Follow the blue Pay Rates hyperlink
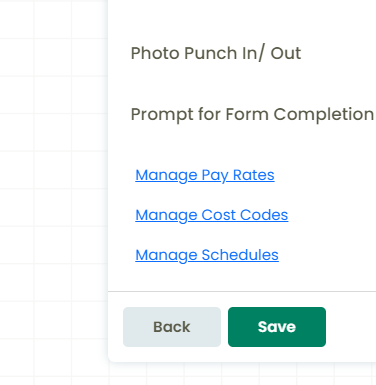The width and height of the screenshot is (376, 385). point(205,175)
